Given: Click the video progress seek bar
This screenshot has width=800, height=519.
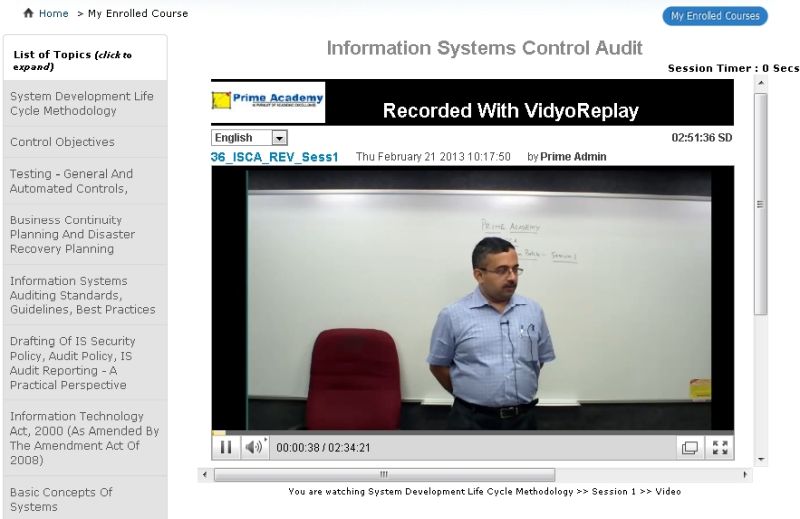Looking at the screenshot, I should pos(472,432).
